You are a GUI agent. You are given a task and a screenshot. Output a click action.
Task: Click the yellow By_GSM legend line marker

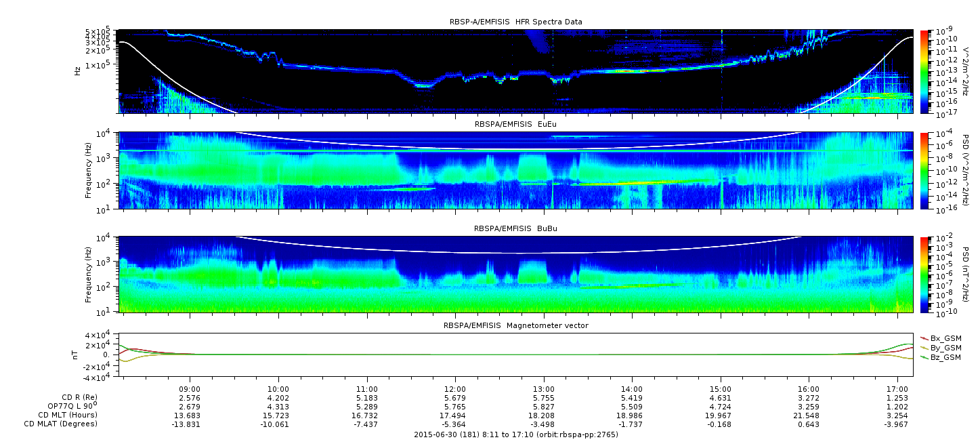tap(924, 347)
